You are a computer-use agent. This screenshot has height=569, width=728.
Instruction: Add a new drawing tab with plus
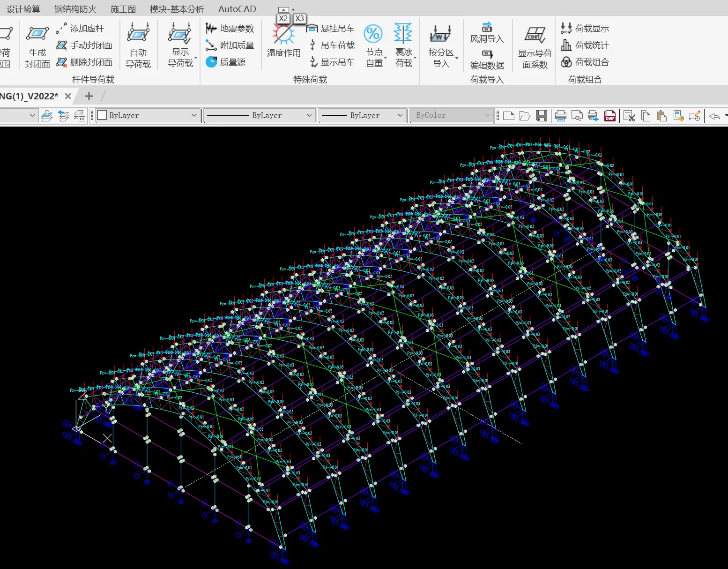89,96
